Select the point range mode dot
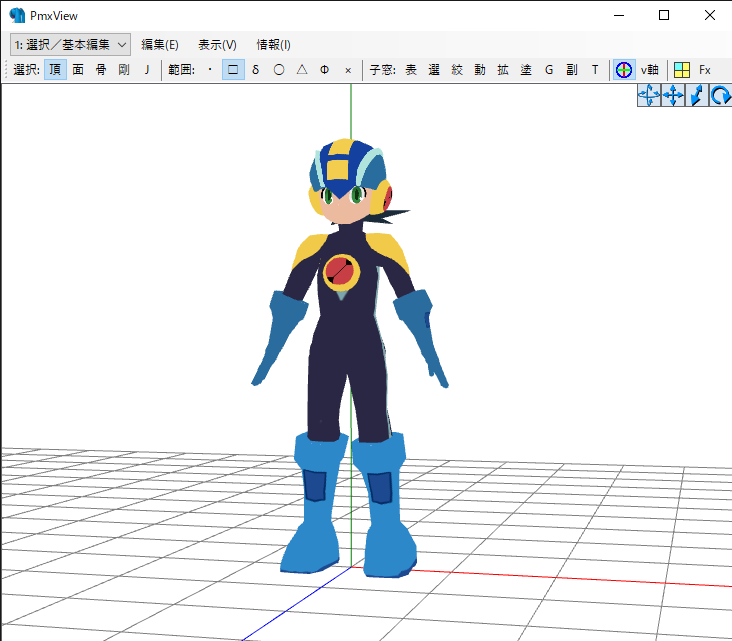The image size is (732, 641). (x=210, y=70)
